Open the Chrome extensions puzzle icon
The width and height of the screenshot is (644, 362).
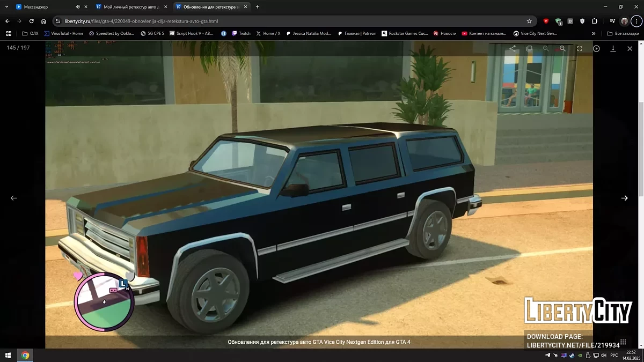[594, 21]
